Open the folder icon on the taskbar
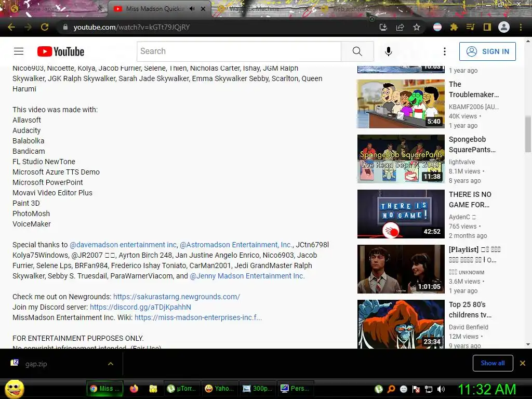This screenshot has width=532, height=399. [153, 389]
